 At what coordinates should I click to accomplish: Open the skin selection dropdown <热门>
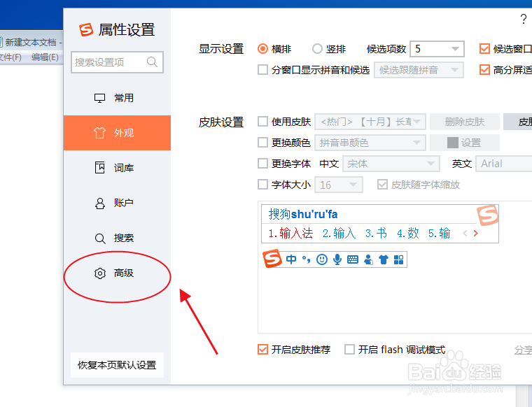(x=370, y=122)
